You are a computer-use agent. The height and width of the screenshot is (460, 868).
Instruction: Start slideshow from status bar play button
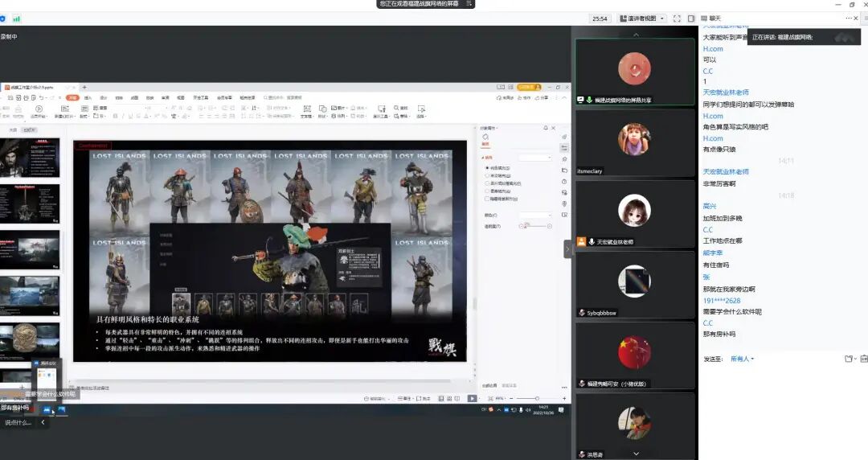click(x=472, y=399)
